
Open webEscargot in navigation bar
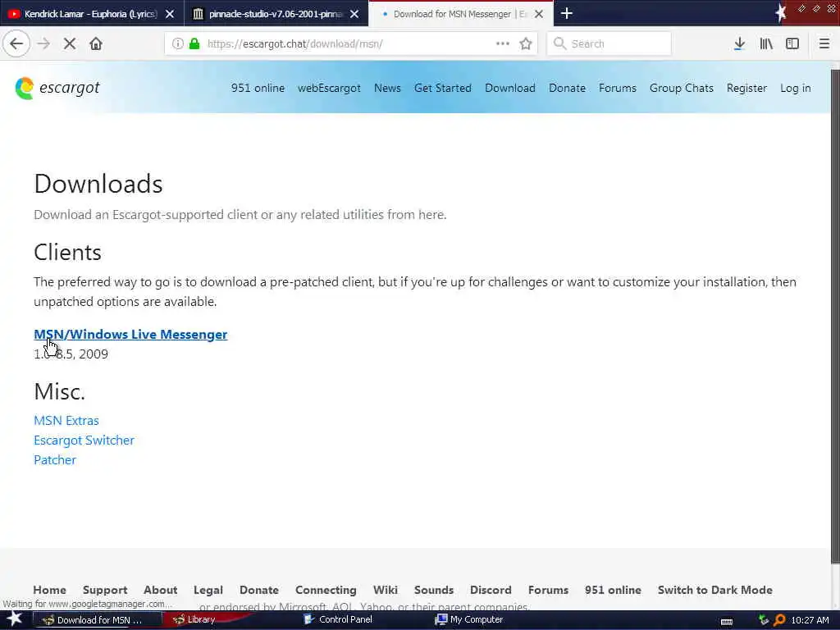329,88
